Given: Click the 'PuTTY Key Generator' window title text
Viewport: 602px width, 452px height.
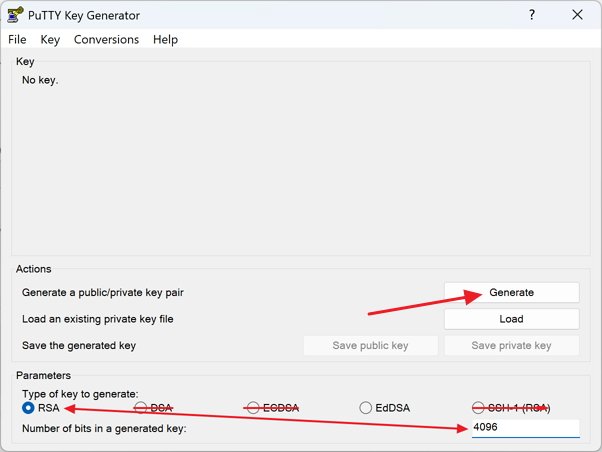Looking at the screenshot, I should 84,15.
